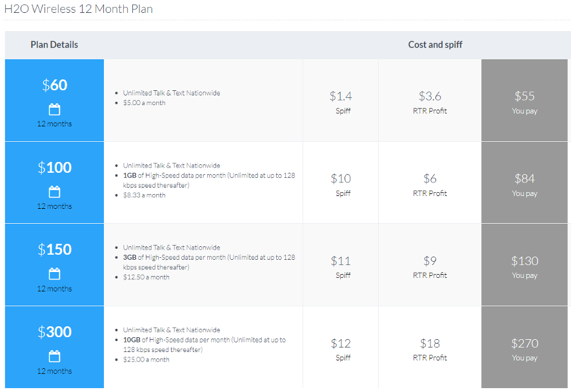Click the calendar icon in the $60 plan
571x392 pixels.
tap(55, 109)
